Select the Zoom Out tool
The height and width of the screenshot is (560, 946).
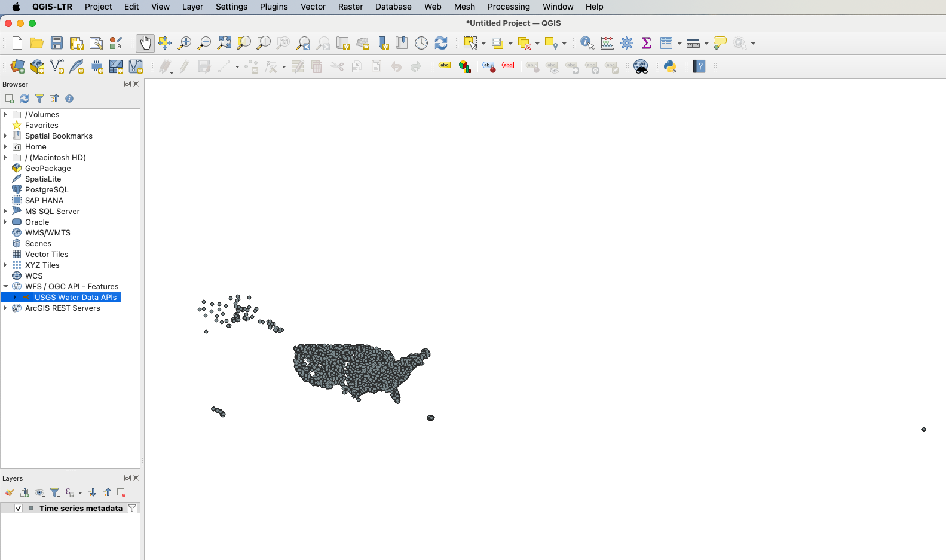coord(204,43)
